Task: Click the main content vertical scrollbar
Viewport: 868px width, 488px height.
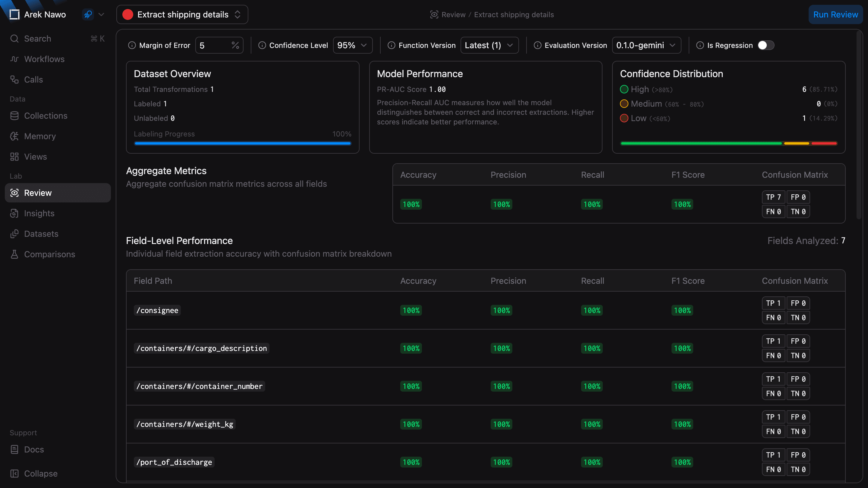Action: [x=859, y=125]
